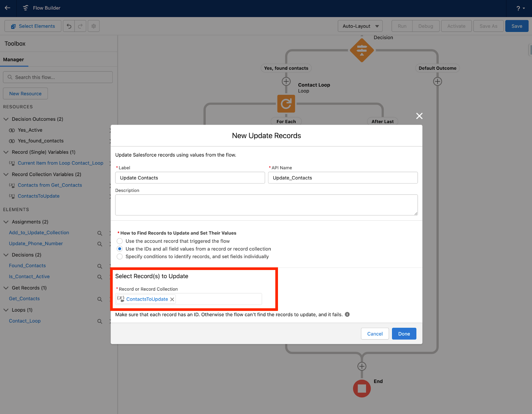Click the Decision diamond element icon

tap(362, 50)
